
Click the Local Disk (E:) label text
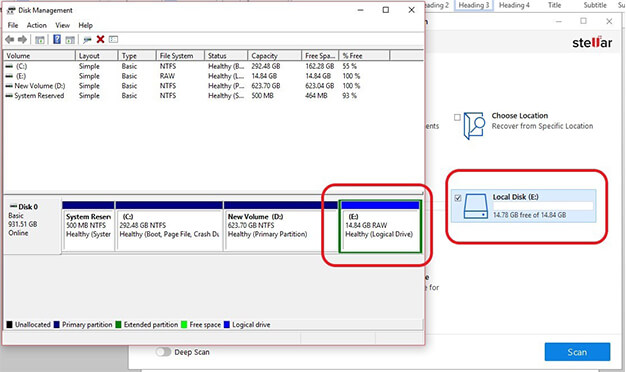coord(515,197)
